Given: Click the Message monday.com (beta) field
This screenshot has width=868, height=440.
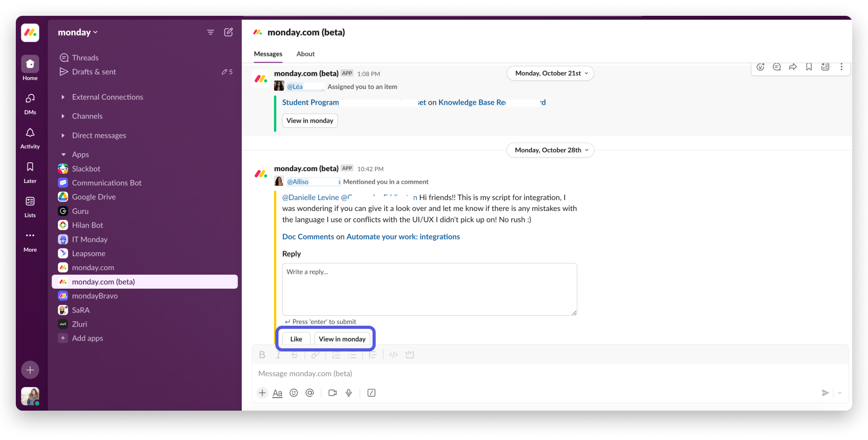Looking at the screenshot, I should (x=550, y=374).
